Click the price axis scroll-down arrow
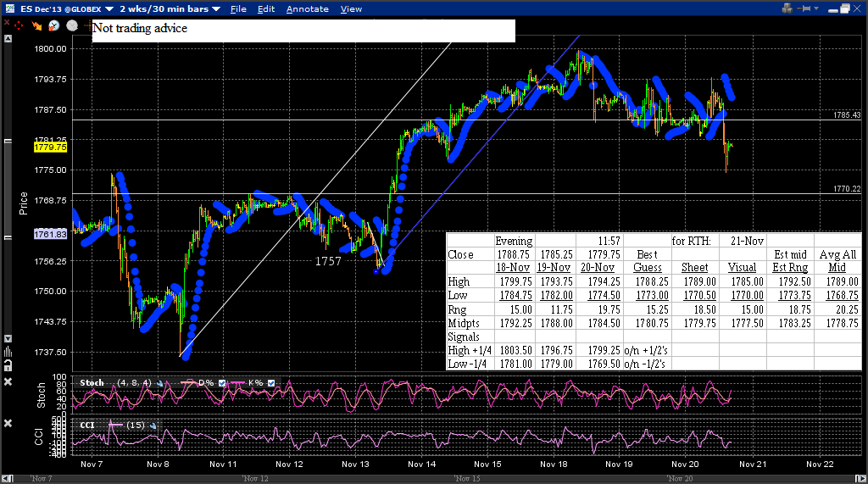 point(8,338)
